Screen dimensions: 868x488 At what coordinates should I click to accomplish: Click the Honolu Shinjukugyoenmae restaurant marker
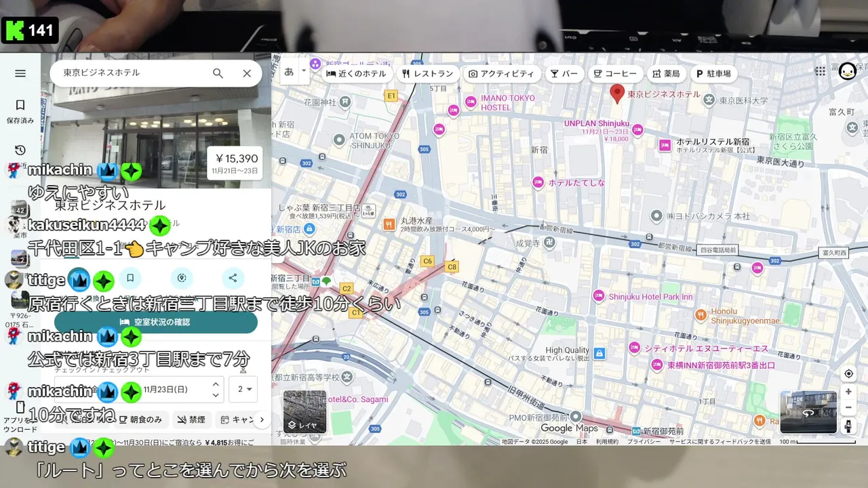pos(701,314)
